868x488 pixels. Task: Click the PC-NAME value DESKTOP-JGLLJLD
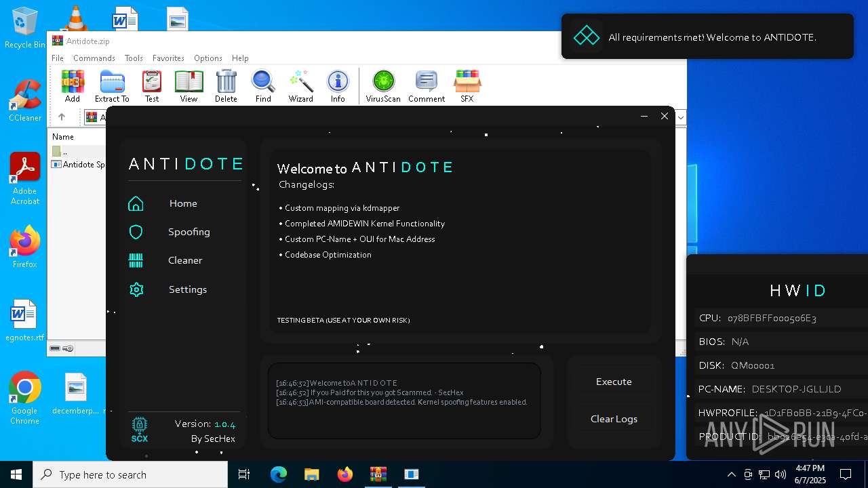pyautogui.click(x=796, y=389)
